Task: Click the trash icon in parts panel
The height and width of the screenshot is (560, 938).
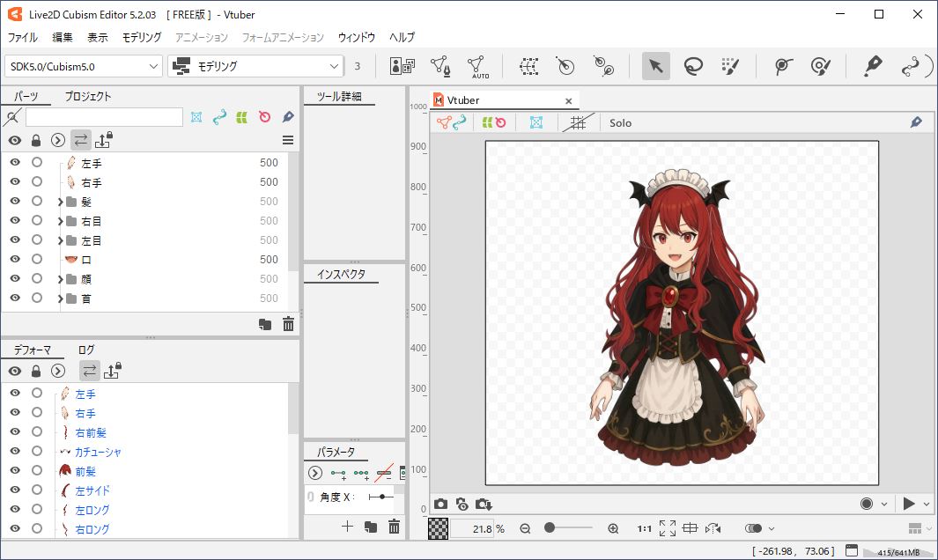Action: pyautogui.click(x=288, y=324)
